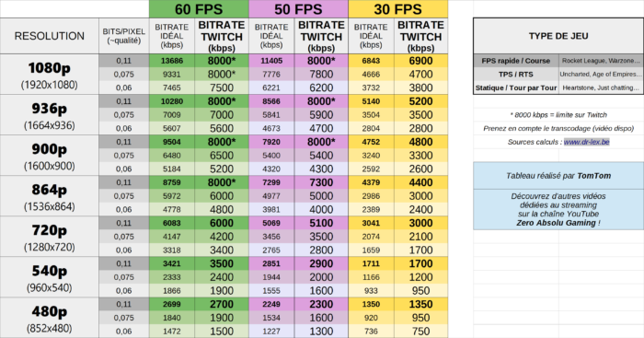The image size is (644, 338).
Task: Select the Heartstone, Just chatting cell
Action: point(601,87)
